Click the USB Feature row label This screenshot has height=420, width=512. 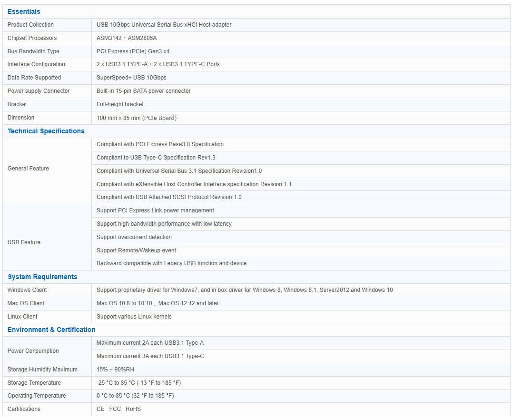pyautogui.click(x=24, y=242)
